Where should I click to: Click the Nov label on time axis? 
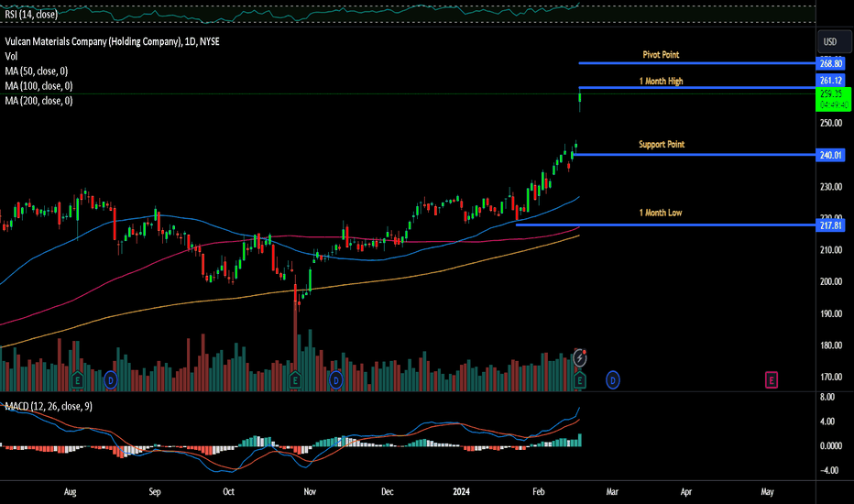tap(310, 491)
